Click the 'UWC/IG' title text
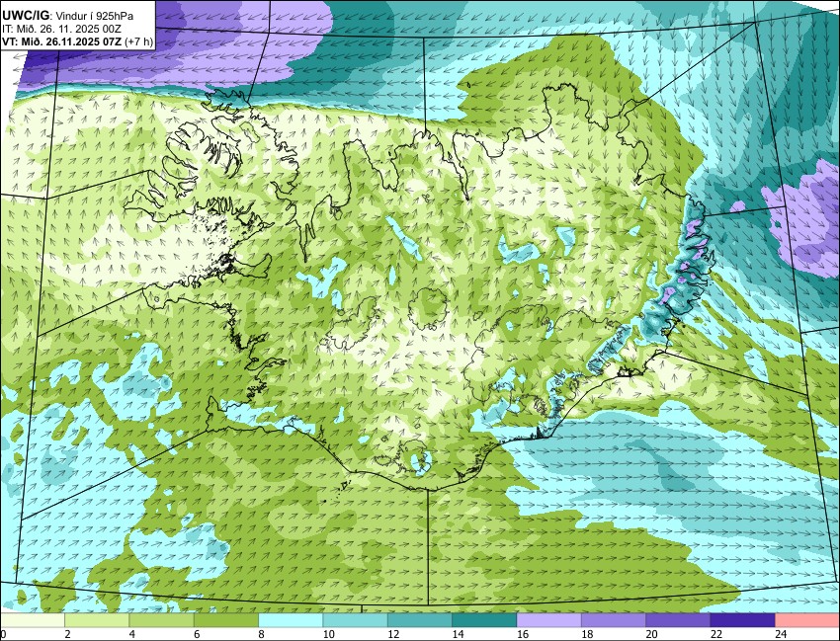 (x=25, y=16)
